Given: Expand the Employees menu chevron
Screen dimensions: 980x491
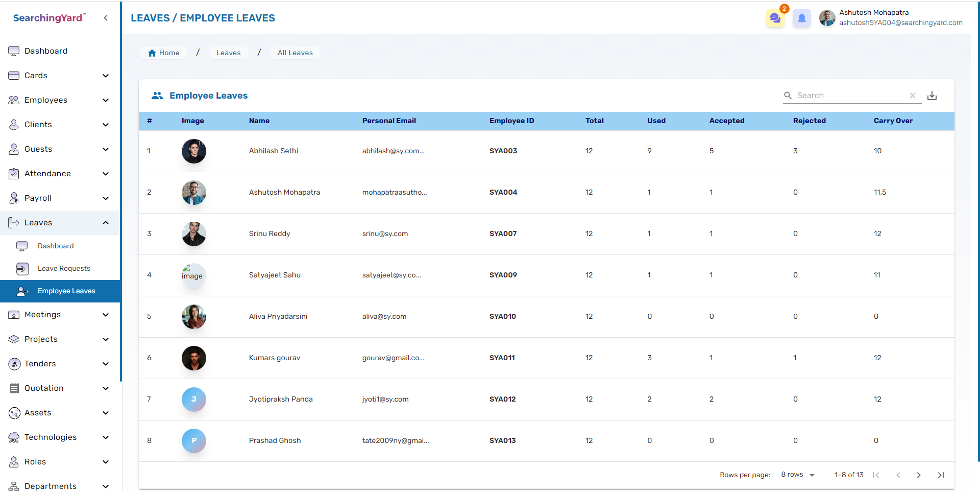Looking at the screenshot, I should 106,100.
